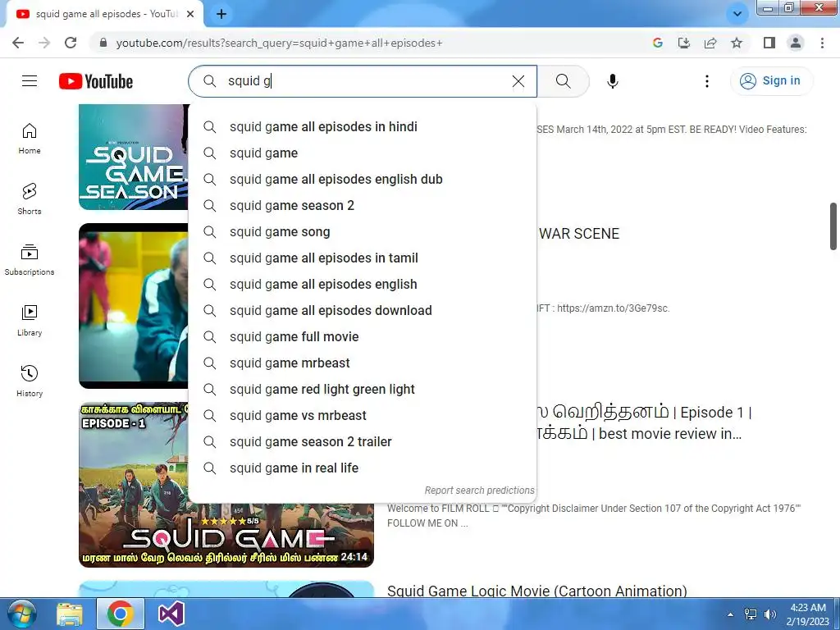Open Home in the sidebar
This screenshot has width=840, height=630.
click(30, 138)
